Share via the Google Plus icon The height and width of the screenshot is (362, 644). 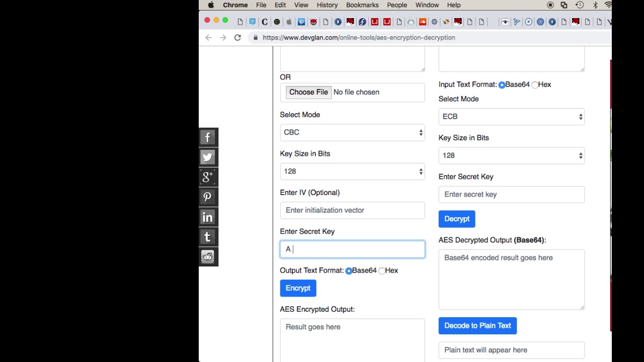[x=208, y=177]
